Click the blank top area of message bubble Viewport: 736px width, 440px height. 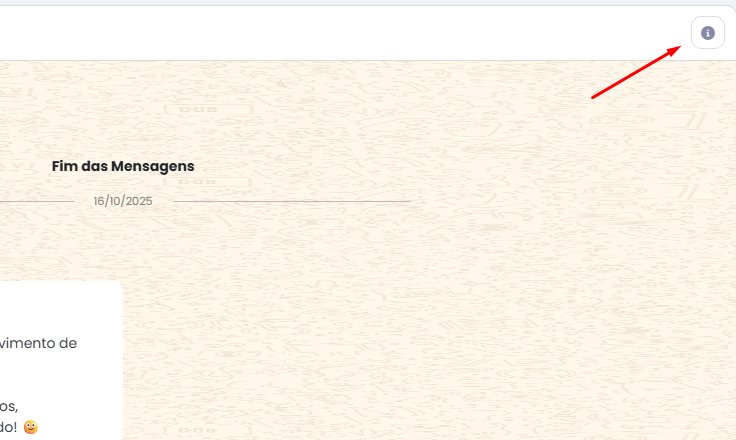(x=61, y=305)
